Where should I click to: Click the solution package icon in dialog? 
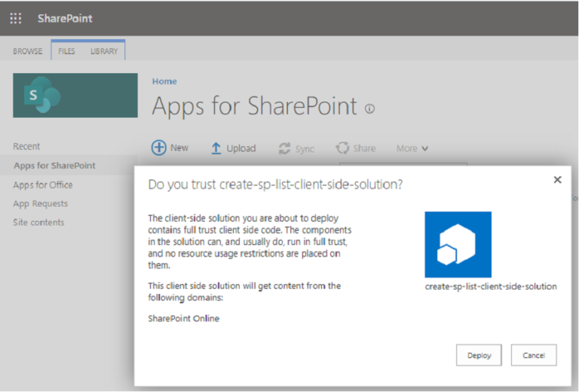(x=458, y=244)
